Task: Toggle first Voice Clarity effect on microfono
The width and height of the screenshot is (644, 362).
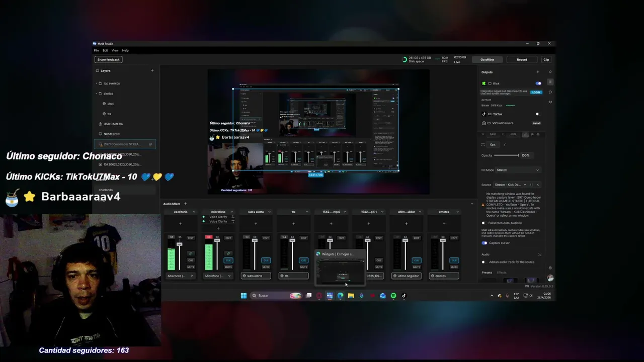Action: [x=204, y=217]
